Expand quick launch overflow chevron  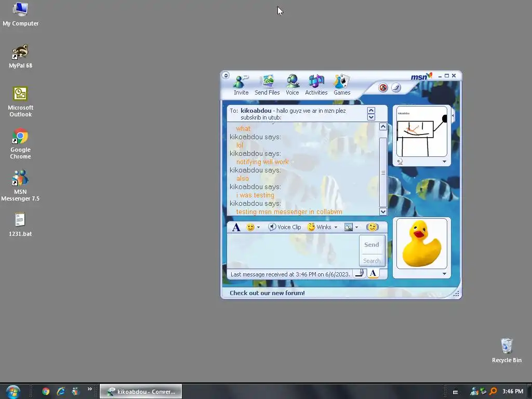89,389
